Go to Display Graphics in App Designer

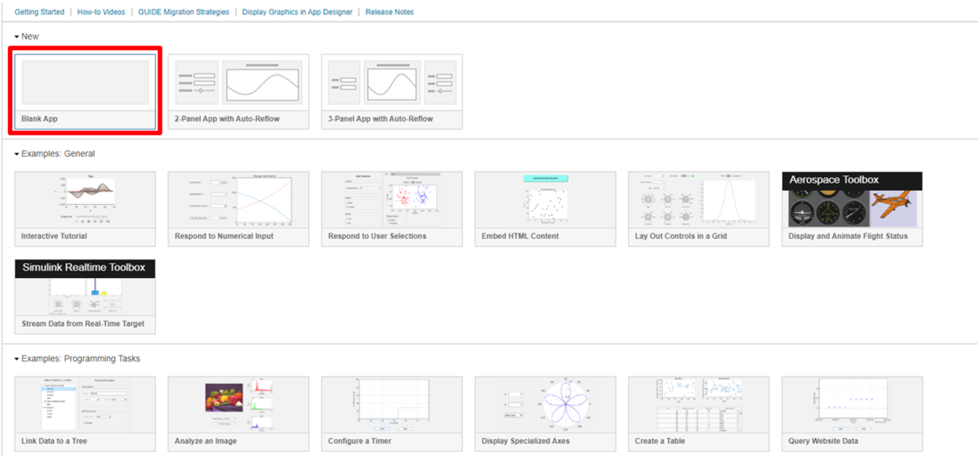click(x=297, y=12)
